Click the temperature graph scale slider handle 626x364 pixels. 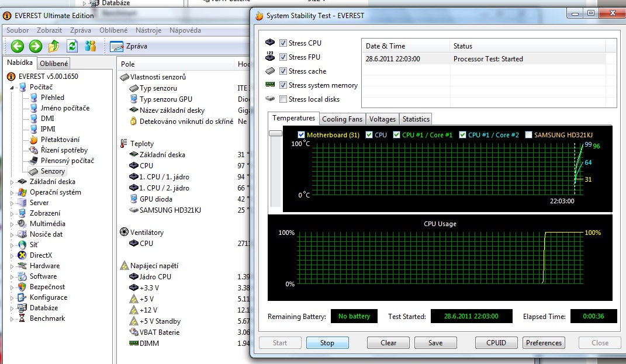click(x=275, y=133)
